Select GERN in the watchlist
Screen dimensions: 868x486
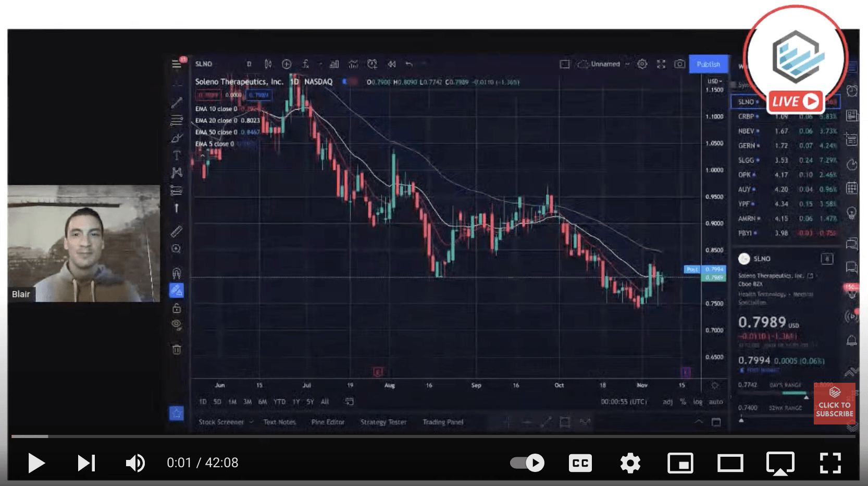coord(747,145)
